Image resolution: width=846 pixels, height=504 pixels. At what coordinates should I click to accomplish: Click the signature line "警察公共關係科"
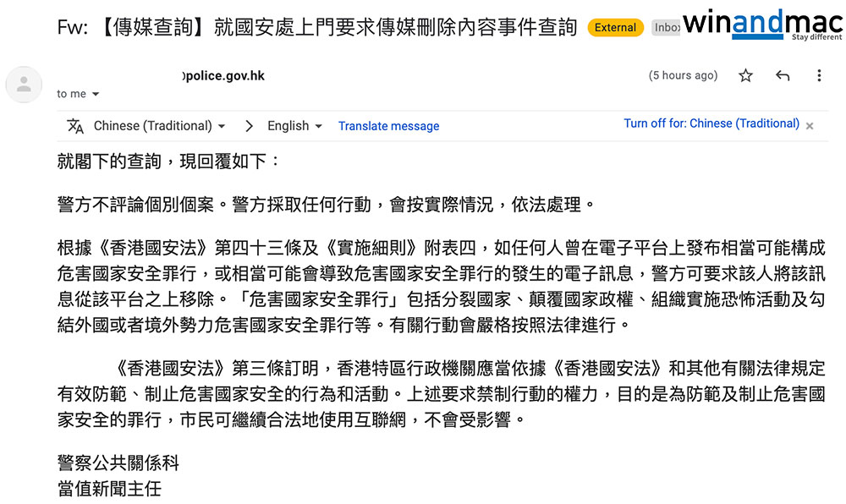point(118,463)
